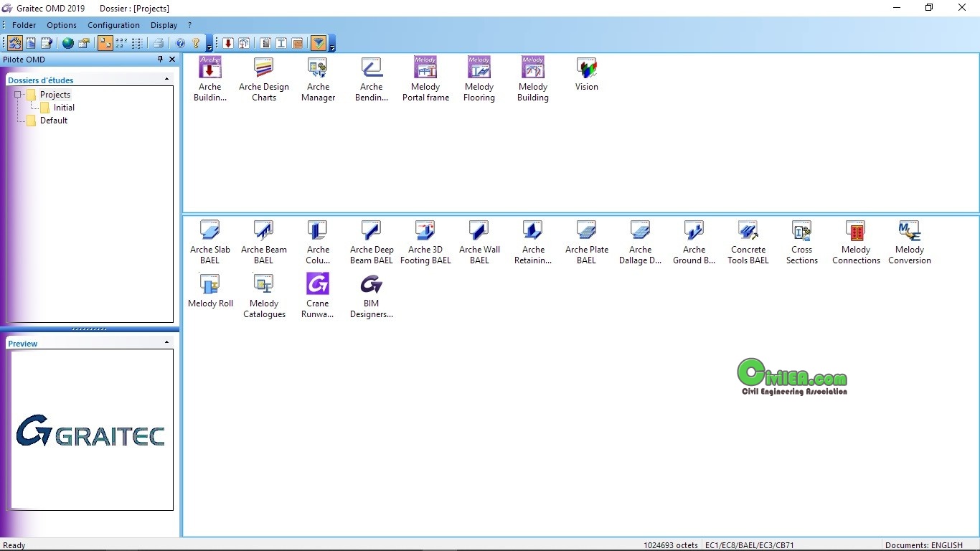Open the Arche Retaining wall module
The image size is (980, 551).
[533, 242]
